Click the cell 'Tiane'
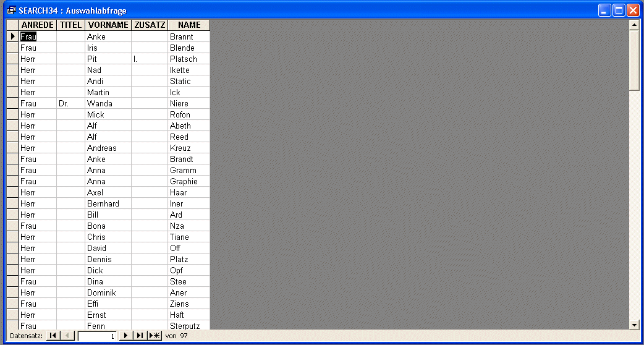 pos(189,237)
